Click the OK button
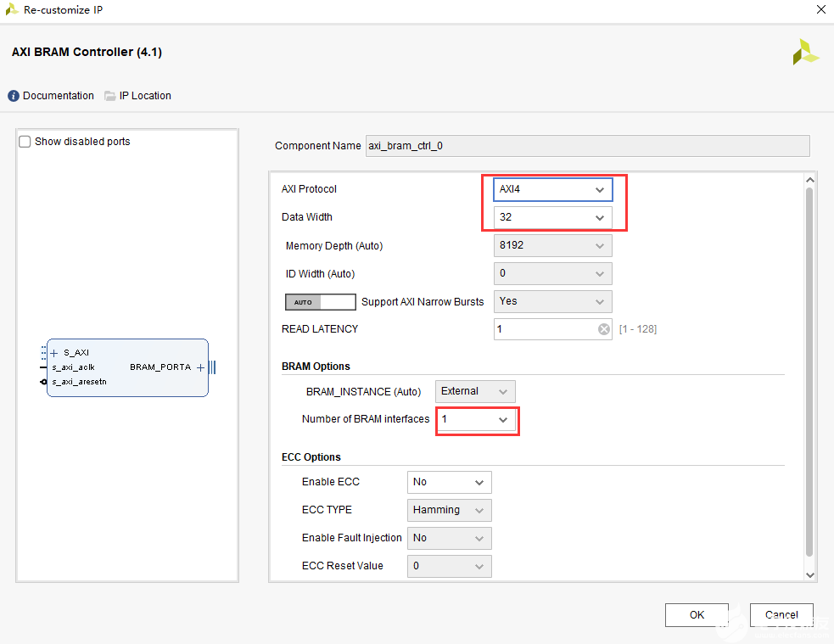Image resolution: width=834 pixels, height=644 pixels. click(697, 615)
